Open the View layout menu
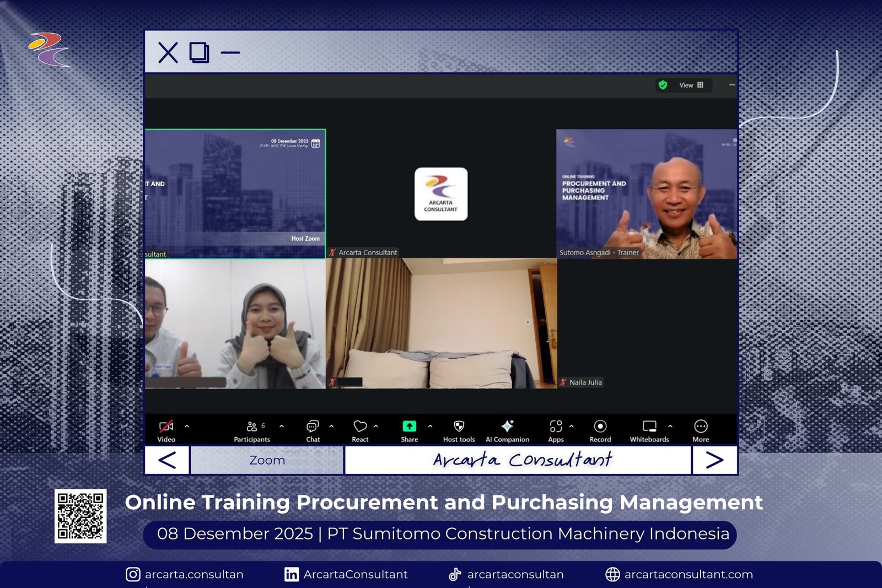Screen dimensions: 882x588 click(x=691, y=85)
